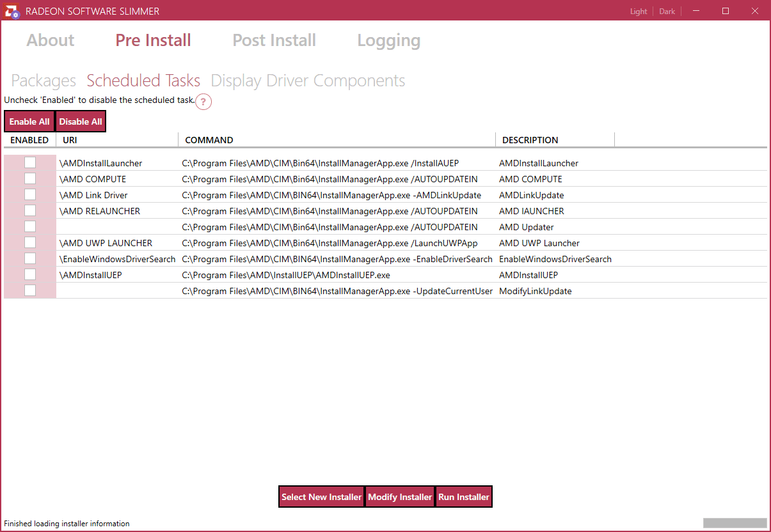
Task: Toggle Enabled checkbox for AMD Updater row
Action: [x=30, y=226]
